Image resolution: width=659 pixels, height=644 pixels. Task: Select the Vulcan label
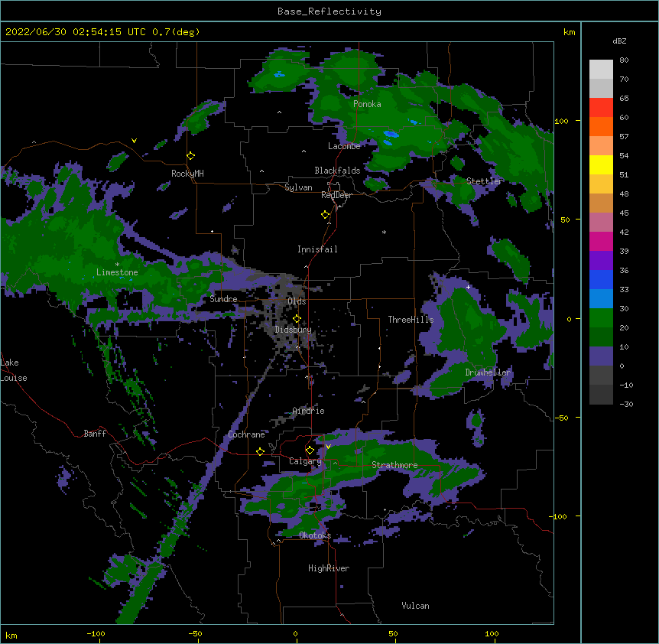[x=415, y=606]
